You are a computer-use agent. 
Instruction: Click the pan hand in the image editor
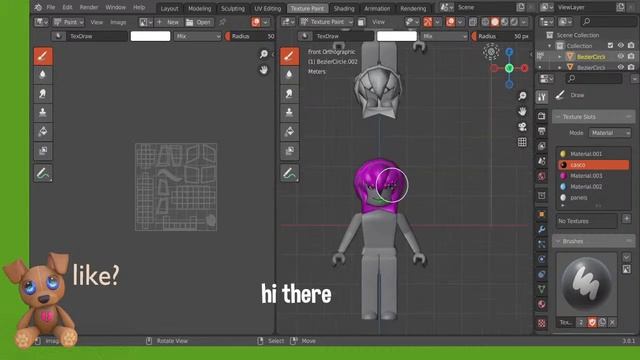tap(264, 70)
